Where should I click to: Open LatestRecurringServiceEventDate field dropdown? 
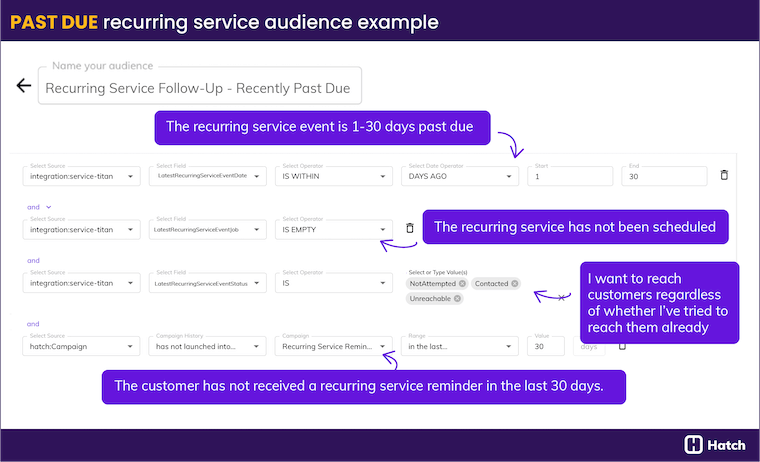coord(208,176)
